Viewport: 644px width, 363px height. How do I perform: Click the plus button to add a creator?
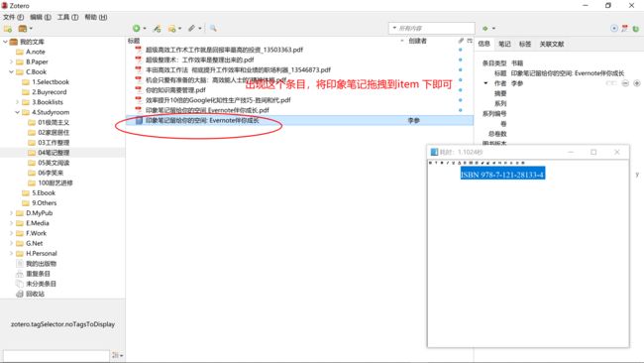(637, 83)
